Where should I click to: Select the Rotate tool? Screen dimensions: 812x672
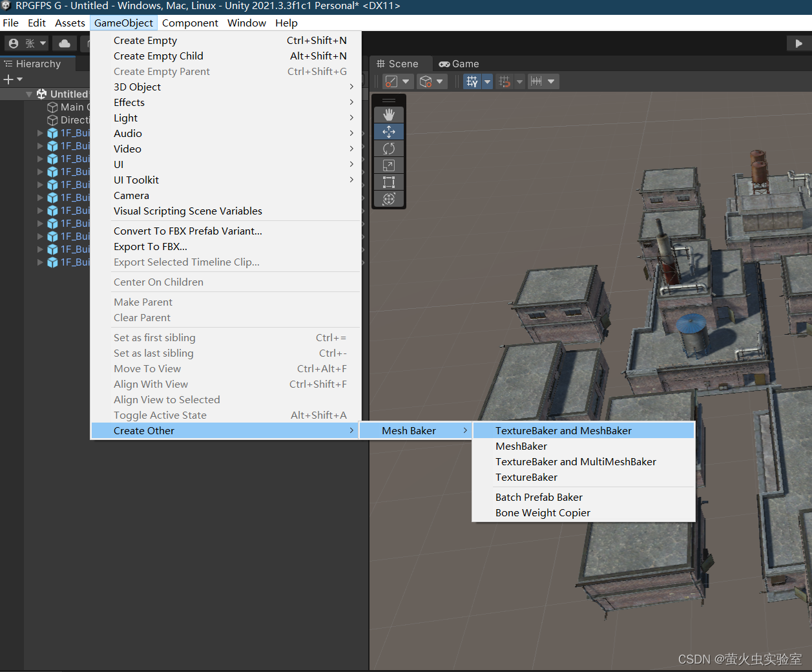click(x=389, y=149)
